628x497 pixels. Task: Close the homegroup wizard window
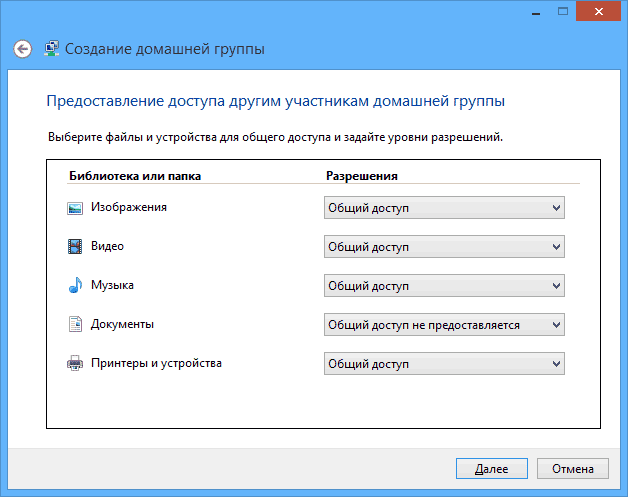(599, 12)
